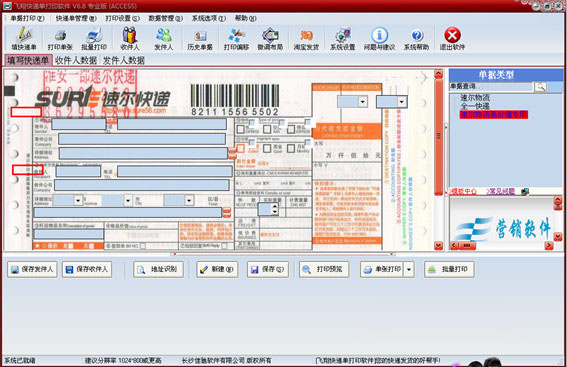Expand the origin dropdown under the barcode header

[x=362, y=102]
